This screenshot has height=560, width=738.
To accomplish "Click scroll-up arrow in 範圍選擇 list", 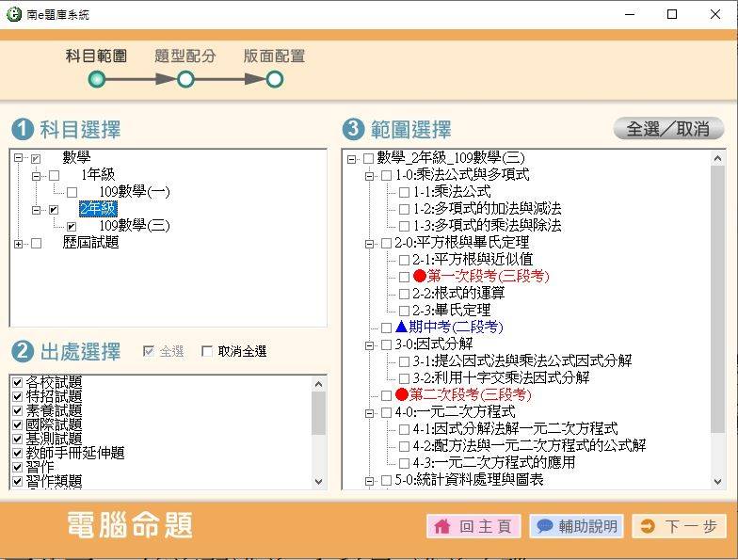I will (x=717, y=158).
